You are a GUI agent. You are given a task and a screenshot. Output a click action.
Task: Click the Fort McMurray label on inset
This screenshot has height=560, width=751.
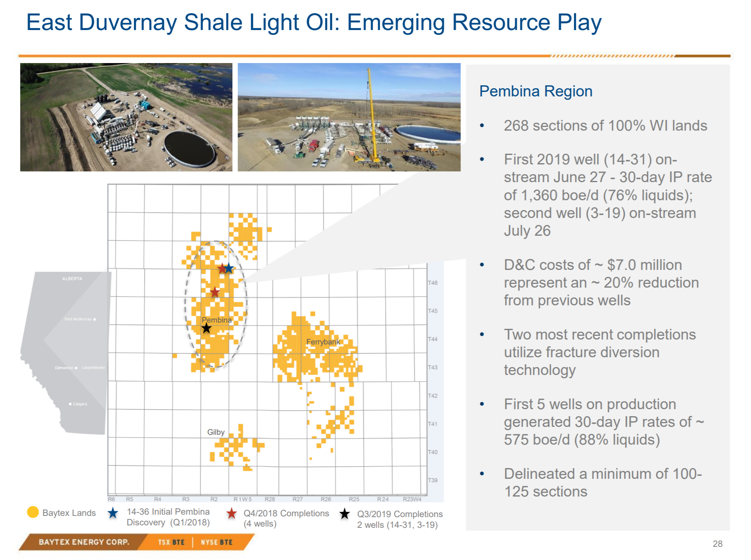[x=78, y=319]
